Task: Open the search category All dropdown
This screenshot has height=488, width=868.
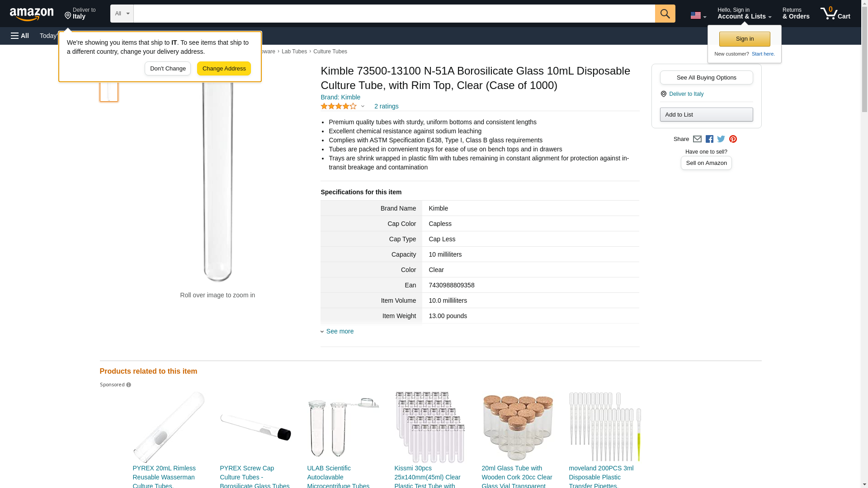Action: click(122, 14)
